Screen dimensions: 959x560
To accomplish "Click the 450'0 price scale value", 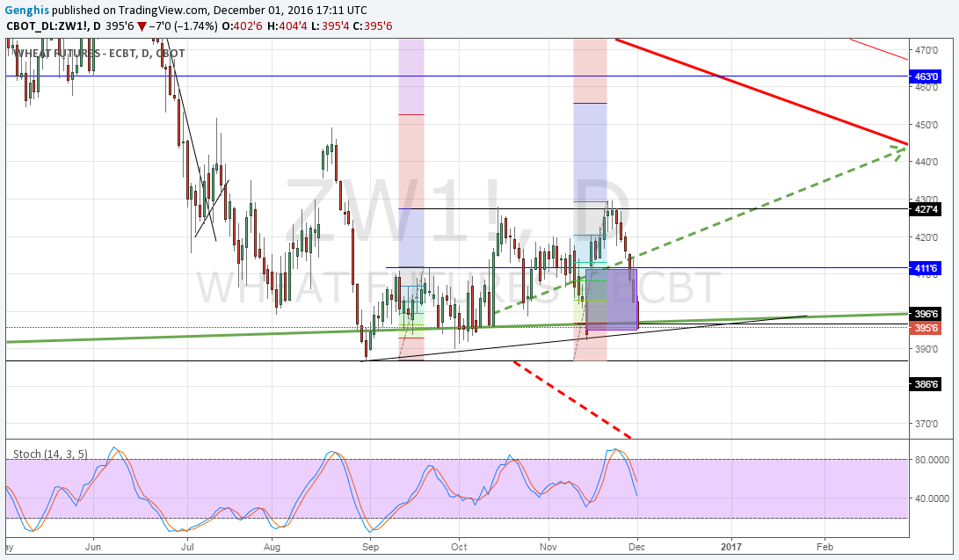I will (x=926, y=125).
